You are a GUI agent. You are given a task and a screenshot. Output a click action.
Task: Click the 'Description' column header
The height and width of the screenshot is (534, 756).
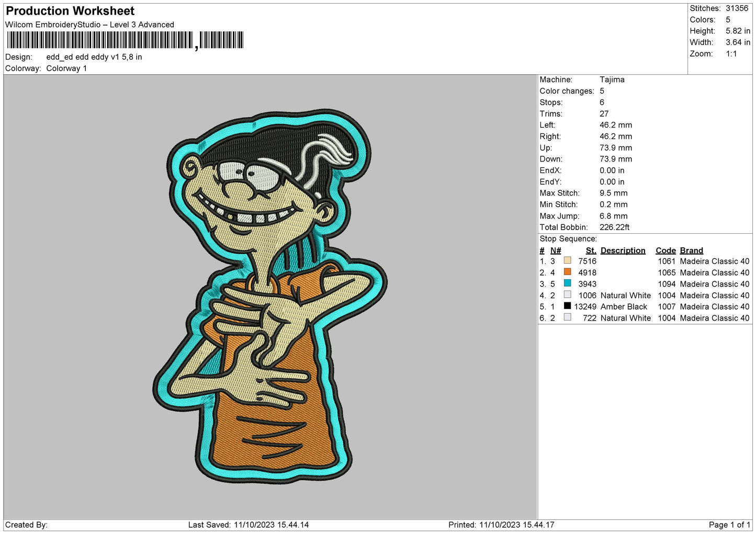coord(623,251)
